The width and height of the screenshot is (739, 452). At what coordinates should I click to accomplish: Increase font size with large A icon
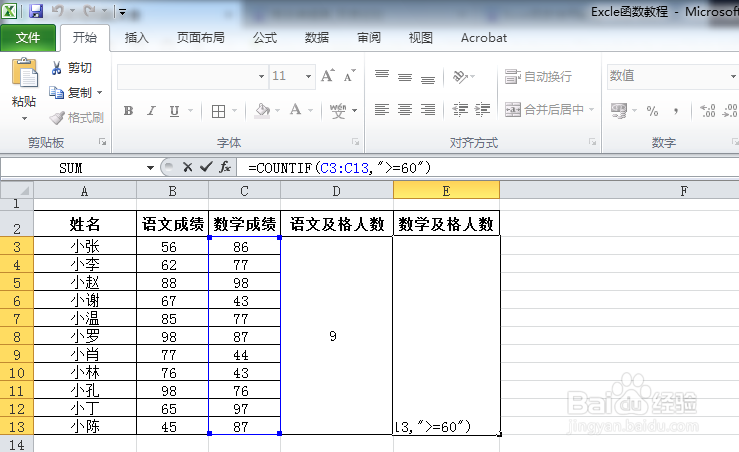click(x=328, y=75)
